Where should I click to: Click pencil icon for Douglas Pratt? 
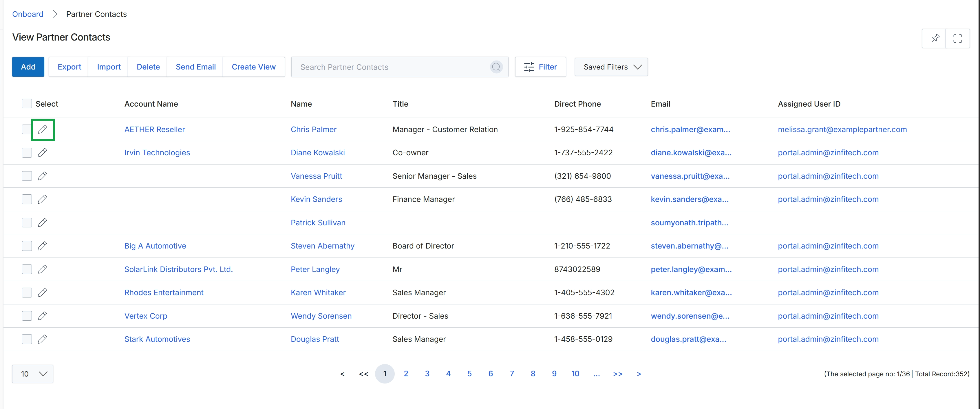click(43, 339)
